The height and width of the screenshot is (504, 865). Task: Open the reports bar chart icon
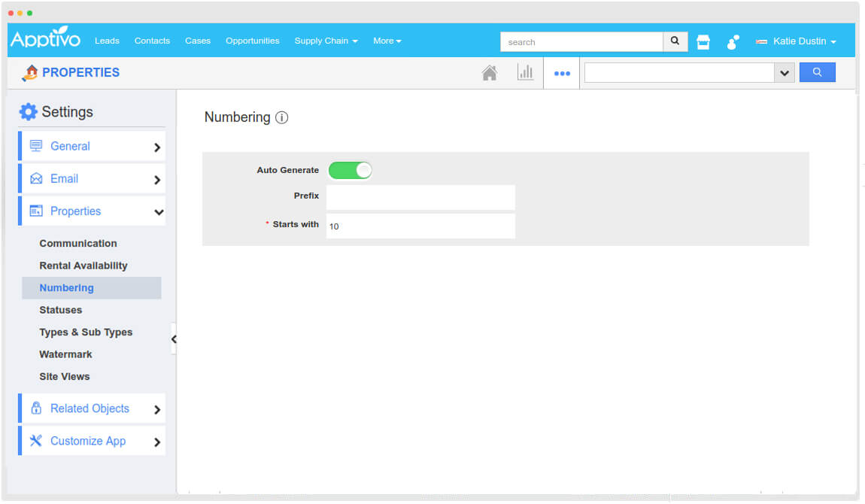click(x=525, y=73)
